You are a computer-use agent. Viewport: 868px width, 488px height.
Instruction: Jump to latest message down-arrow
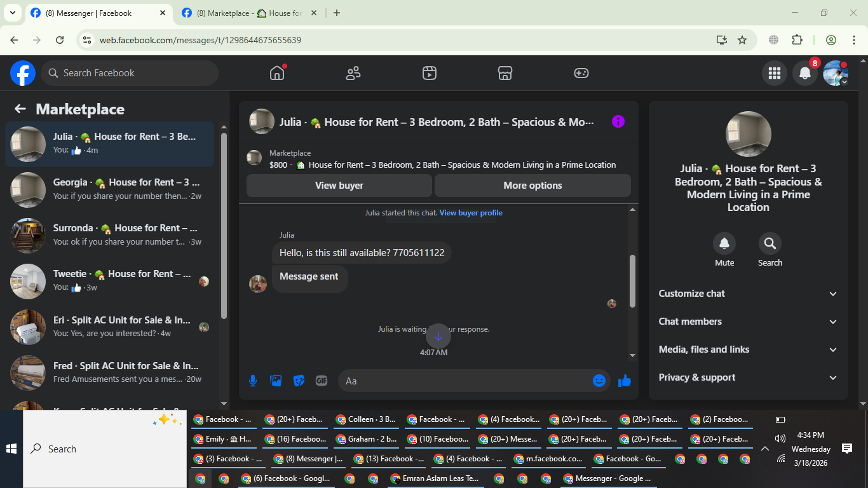tap(438, 336)
